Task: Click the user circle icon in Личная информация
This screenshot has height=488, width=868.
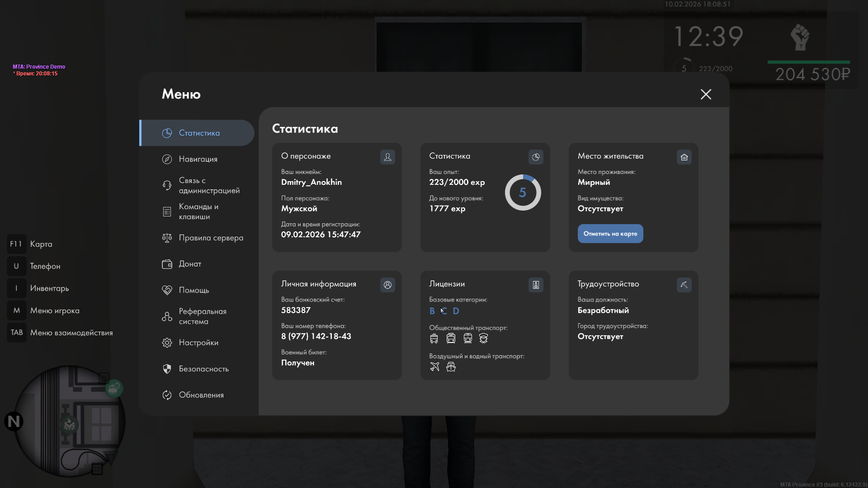Action: [387, 285]
